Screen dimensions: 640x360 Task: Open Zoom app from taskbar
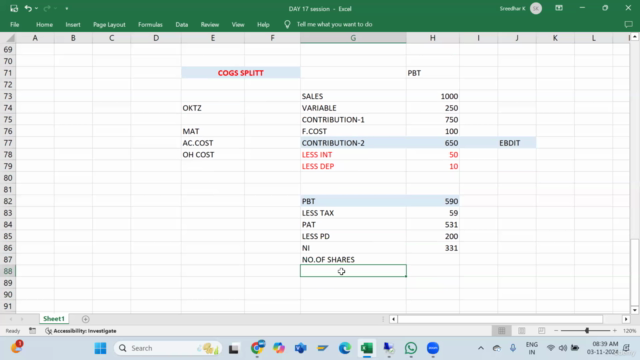433,348
